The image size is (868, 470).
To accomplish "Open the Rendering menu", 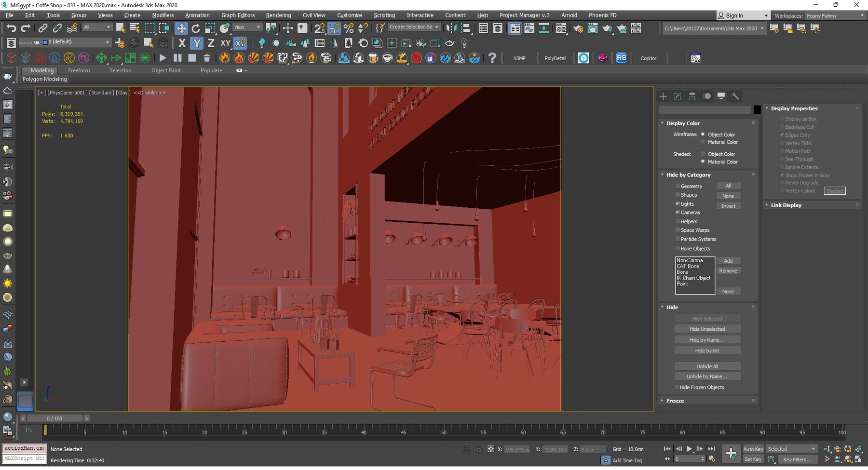I will click(x=278, y=15).
